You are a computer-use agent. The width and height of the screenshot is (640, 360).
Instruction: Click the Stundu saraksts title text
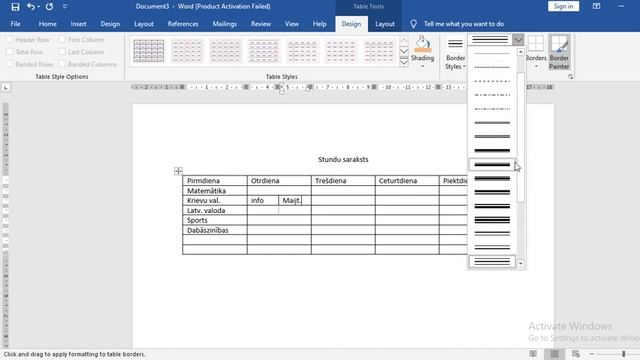(343, 159)
